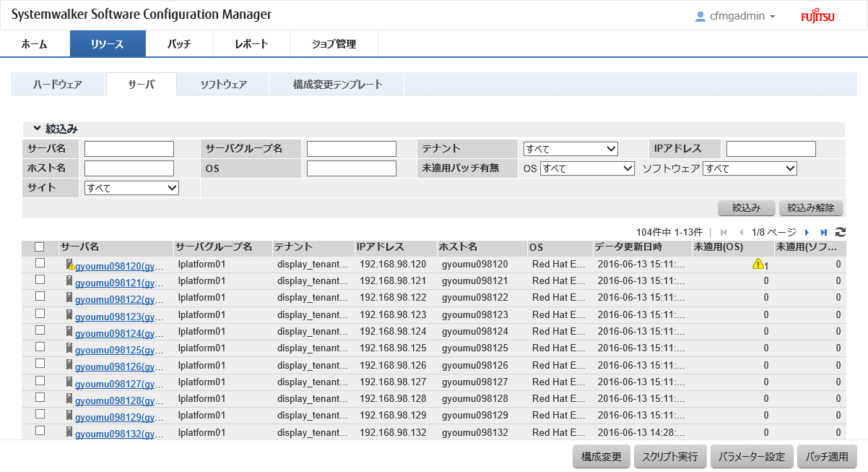
Task: Click server icon for gyoumu098122 row
Action: tap(70, 297)
